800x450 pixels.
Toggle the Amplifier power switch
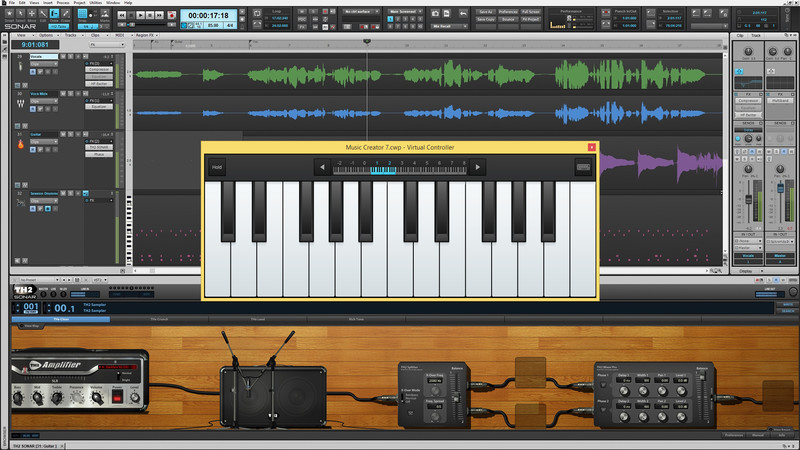coord(117,397)
